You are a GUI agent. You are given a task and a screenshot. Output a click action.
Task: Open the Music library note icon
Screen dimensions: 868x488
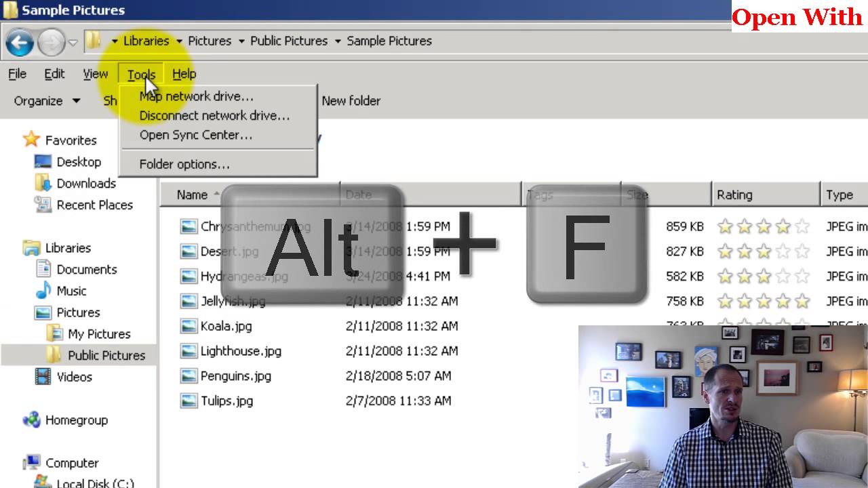(43, 291)
